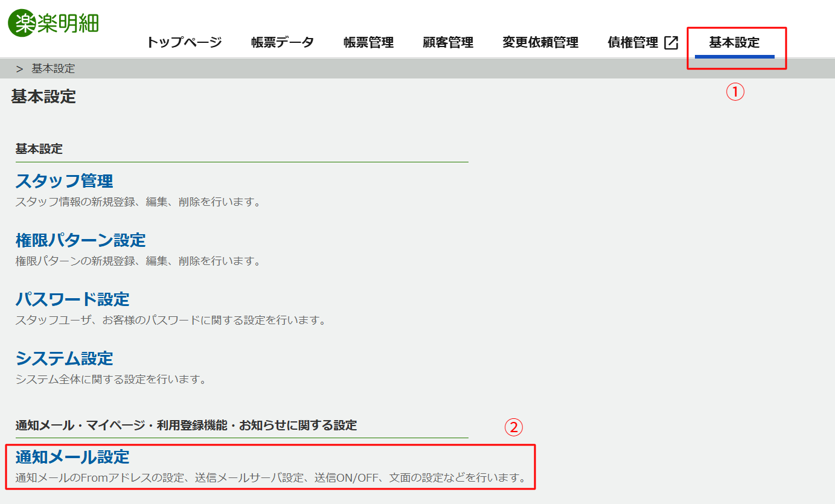This screenshot has height=504, width=835.
Task: Select the 基本設定 tab in the navigation
Action: pos(734,42)
